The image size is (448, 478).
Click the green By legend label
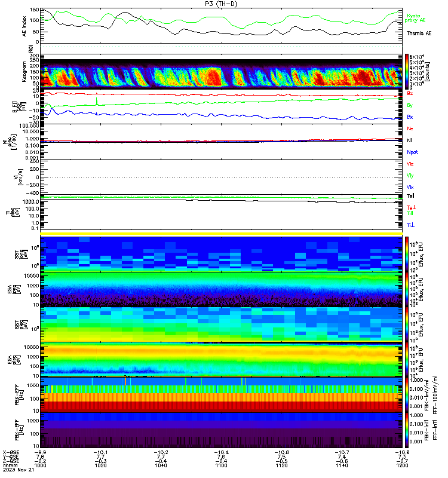point(410,105)
